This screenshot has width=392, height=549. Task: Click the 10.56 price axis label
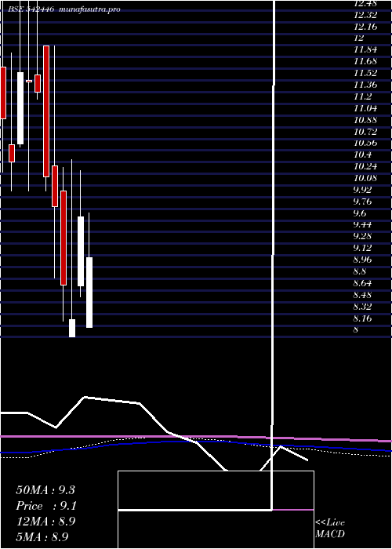coord(365,143)
